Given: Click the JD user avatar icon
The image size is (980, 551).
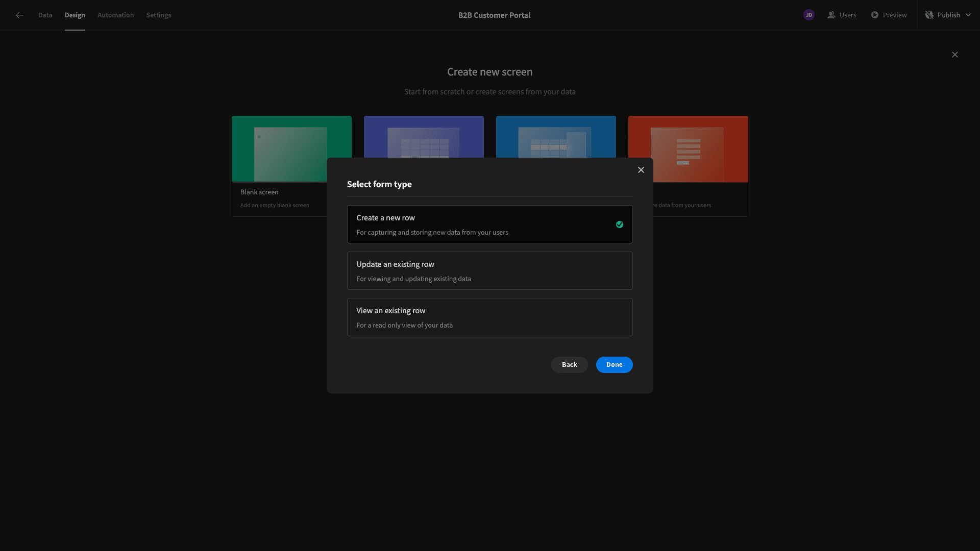Looking at the screenshot, I should [x=809, y=15].
